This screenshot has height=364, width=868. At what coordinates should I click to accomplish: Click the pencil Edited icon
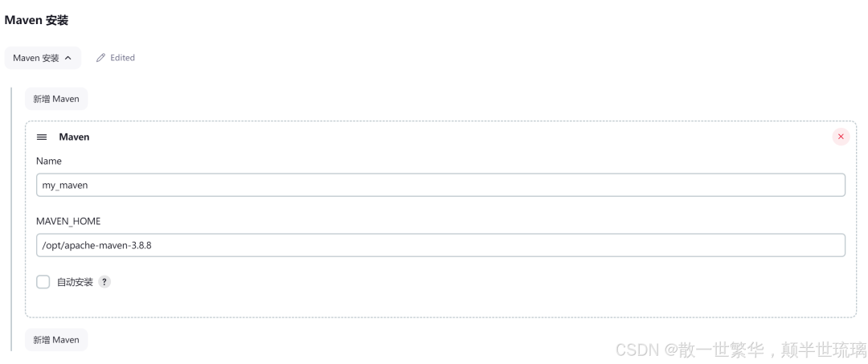coord(100,58)
